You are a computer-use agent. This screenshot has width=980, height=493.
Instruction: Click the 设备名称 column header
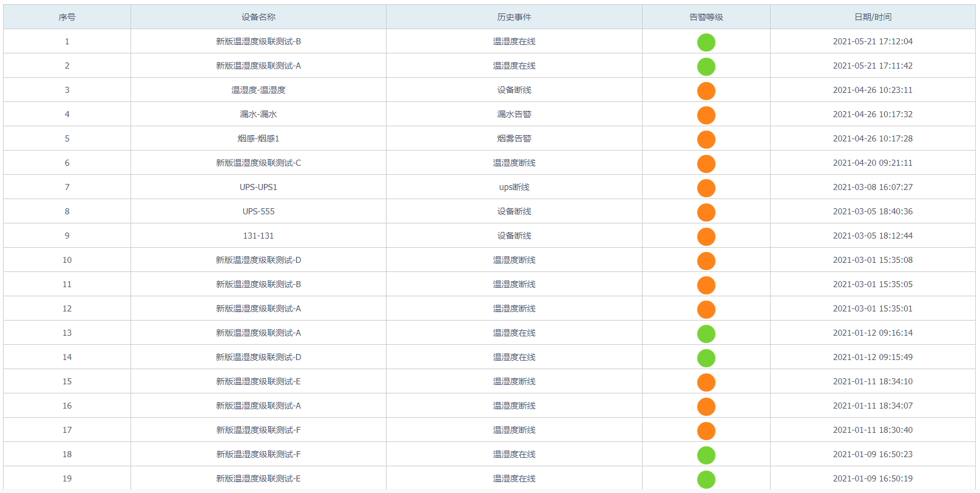(259, 17)
